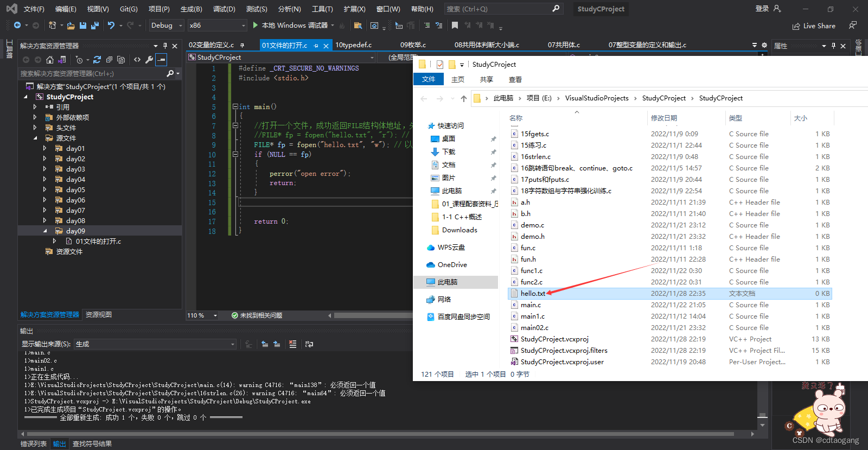
Task: Click the Up arrow in File Explorer
Action: pyautogui.click(x=463, y=98)
